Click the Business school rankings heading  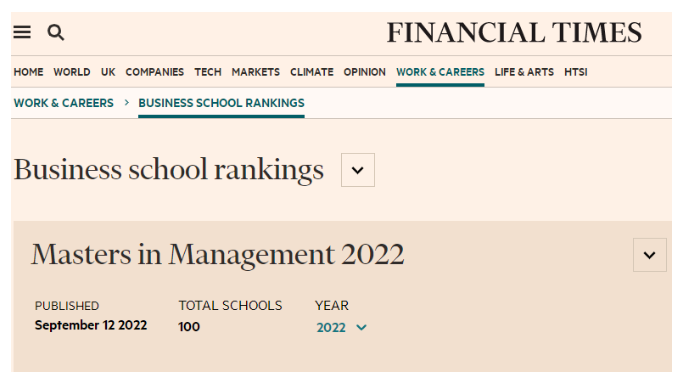[x=169, y=170]
